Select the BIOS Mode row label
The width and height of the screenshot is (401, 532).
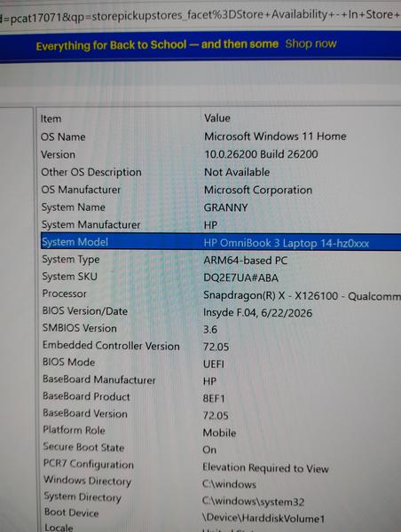68,362
